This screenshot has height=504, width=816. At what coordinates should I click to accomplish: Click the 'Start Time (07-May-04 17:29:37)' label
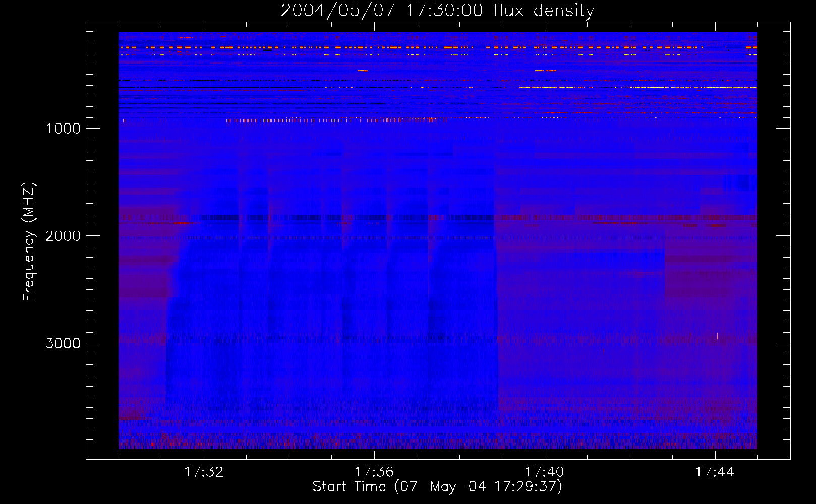437,486
